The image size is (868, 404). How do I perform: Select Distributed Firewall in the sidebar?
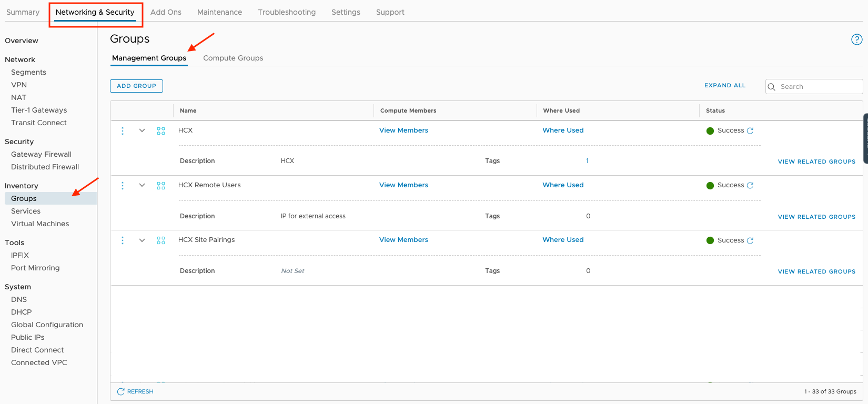45,167
